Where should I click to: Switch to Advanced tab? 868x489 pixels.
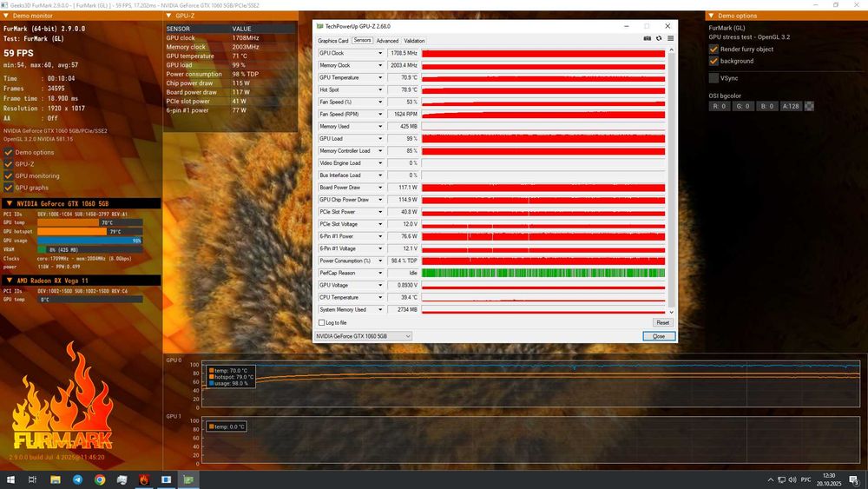[x=387, y=41]
